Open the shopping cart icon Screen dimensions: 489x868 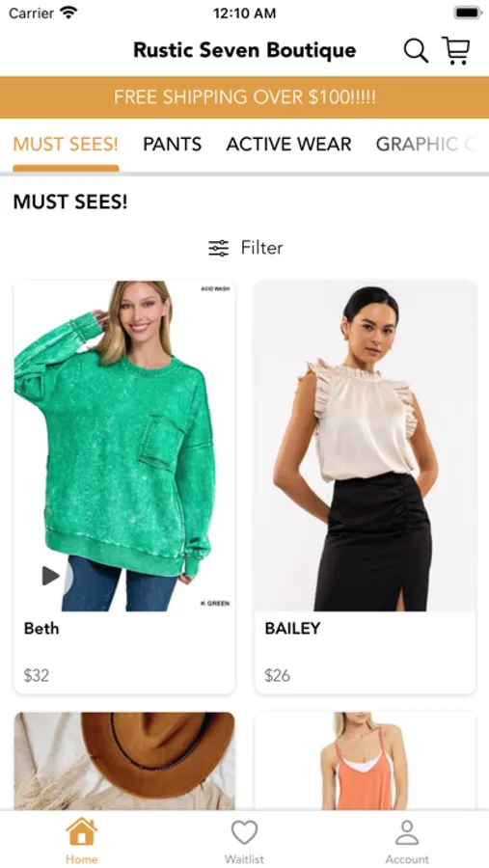tap(456, 51)
